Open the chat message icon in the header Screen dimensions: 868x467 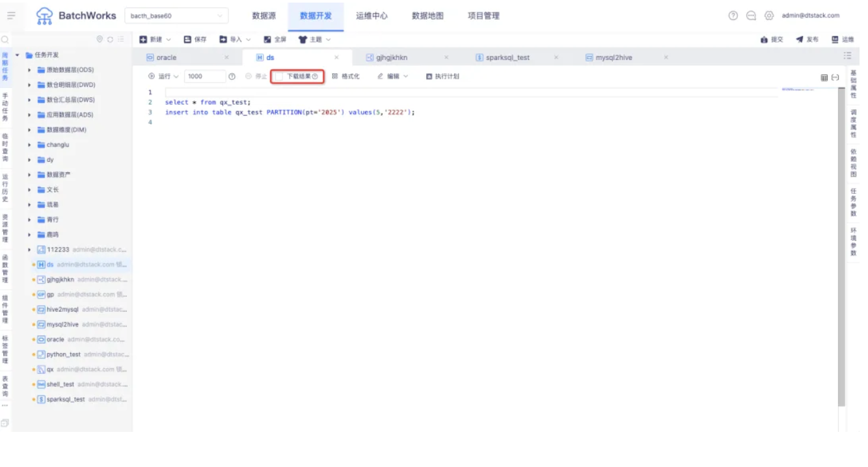pos(751,16)
